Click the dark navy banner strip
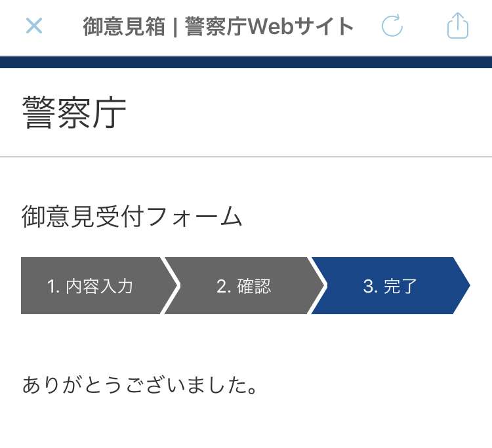The image size is (492, 448). point(246,62)
